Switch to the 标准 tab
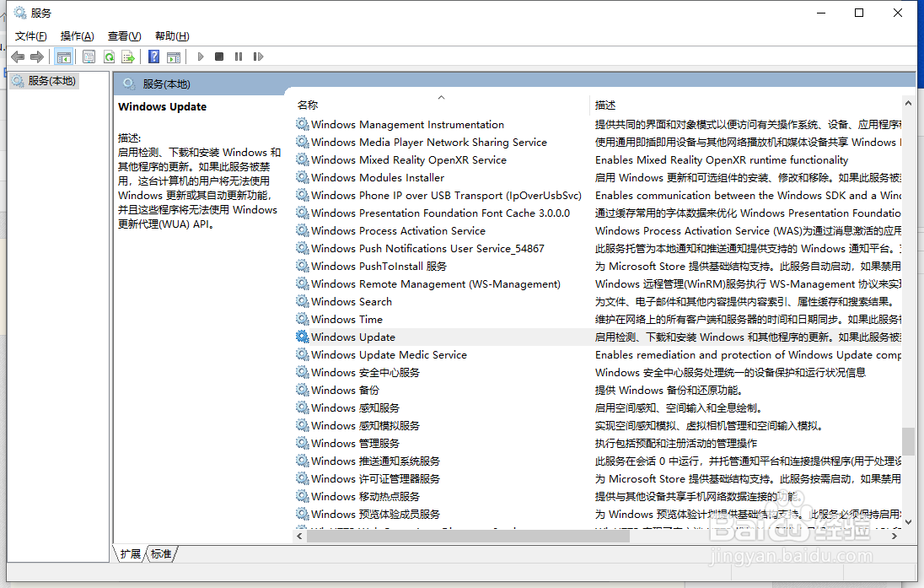Image resolution: width=924 pixels, height=588 pixels. pos(161,553)
